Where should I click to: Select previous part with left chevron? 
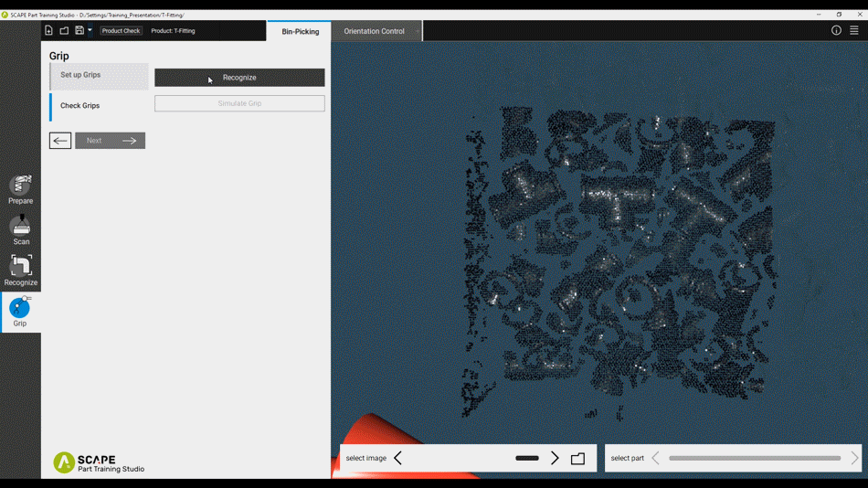click(x=656, y=458)
